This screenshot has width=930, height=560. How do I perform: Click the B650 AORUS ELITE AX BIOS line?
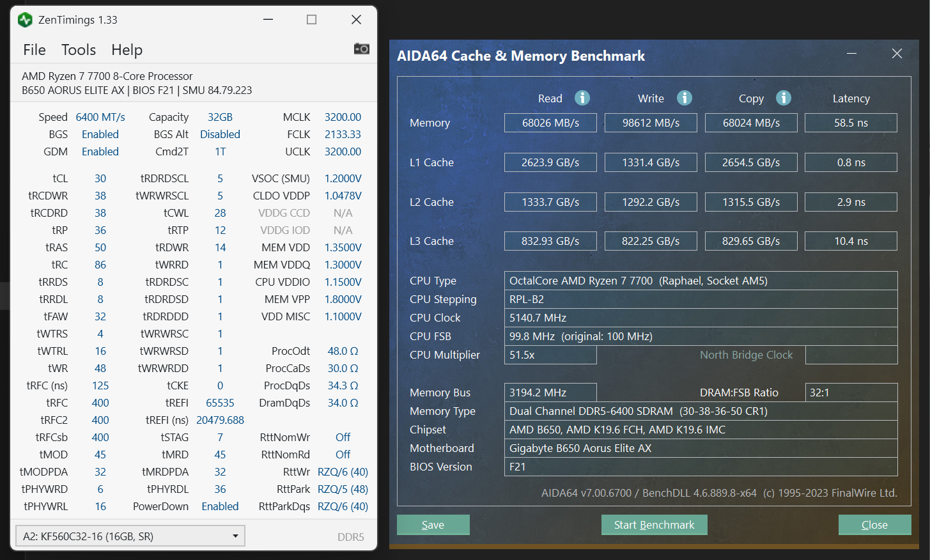137,90
